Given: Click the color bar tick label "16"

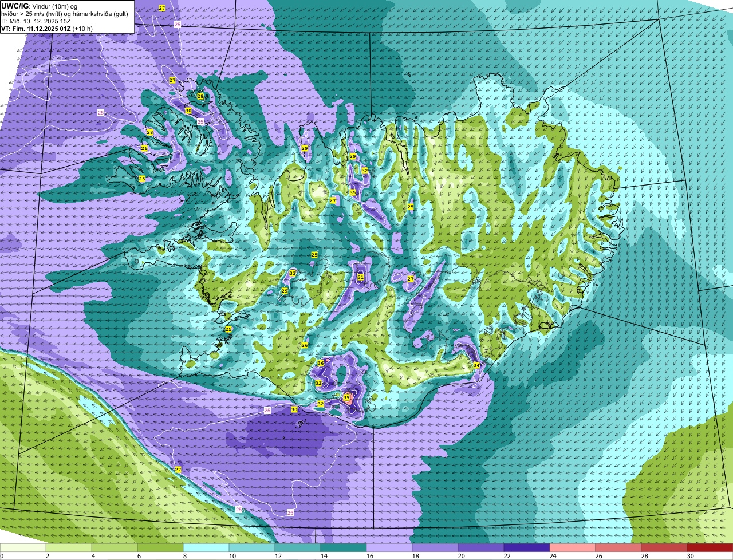Looking at the screenshot, I should coord(370,556).
